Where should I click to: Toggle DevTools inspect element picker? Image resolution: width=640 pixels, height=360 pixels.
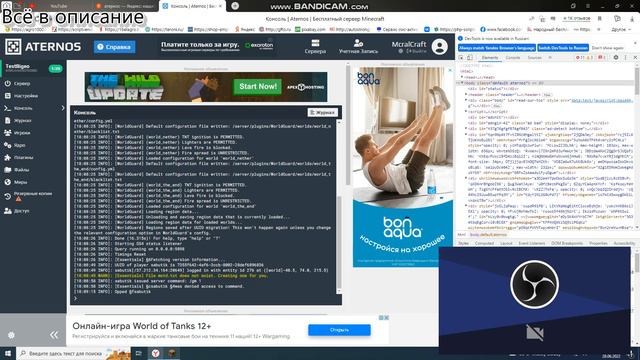461,58
